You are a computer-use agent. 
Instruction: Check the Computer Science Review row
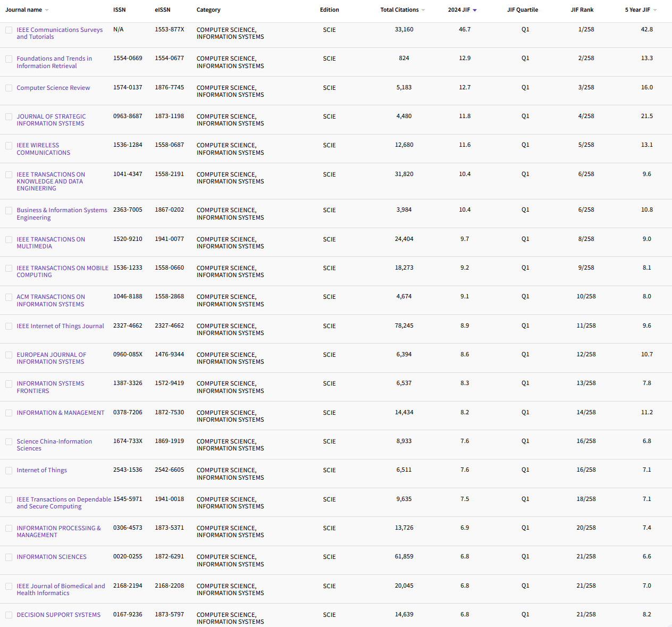(x=9, y=88)
